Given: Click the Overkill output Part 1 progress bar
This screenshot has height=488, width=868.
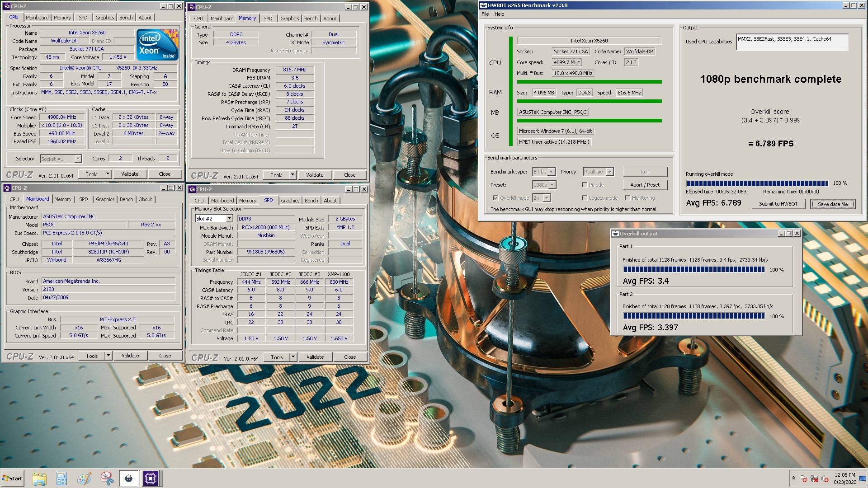Looking at the screenshot, I should click(694, 269).
